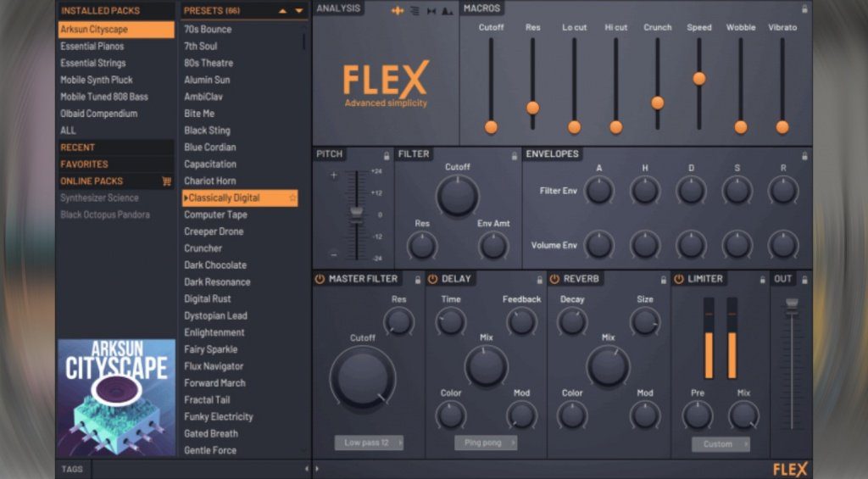Toggle the Delay panel lock icon
This screenshot has height=479, width=868.
pyautogui.click(x=540, y=281)
